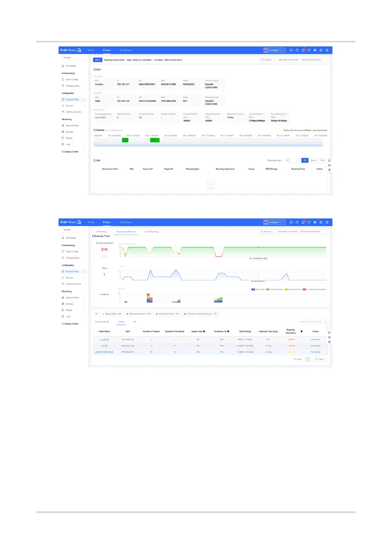Click the MAC address search field
This screenshot has width=392, height=554.
(x=313, y=322)
